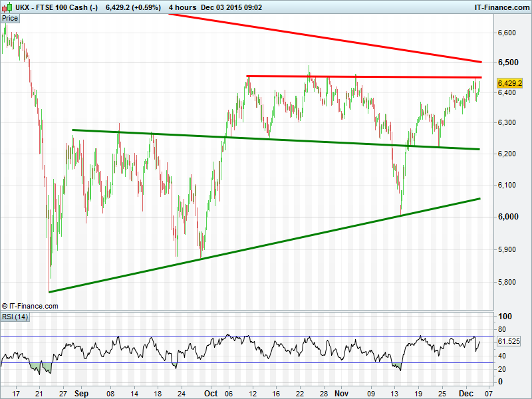Click the Price panel label
532x399 pixels.
[10, 18]
